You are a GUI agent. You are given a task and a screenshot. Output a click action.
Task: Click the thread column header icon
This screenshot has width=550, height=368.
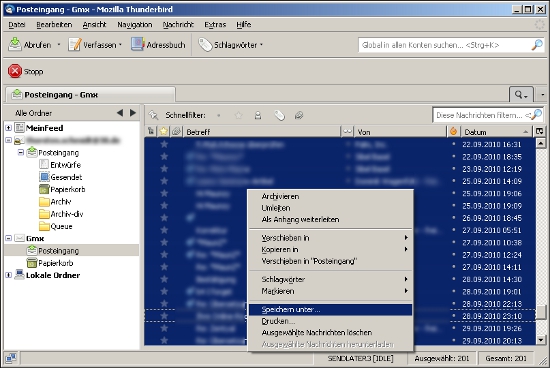(x=151, y=132)
